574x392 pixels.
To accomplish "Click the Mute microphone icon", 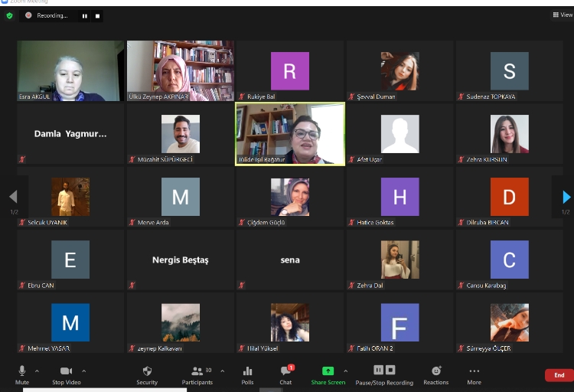I will click(22, 371).
